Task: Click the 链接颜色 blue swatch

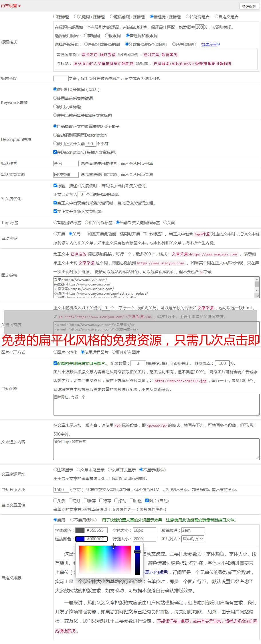Action: point(80,539)
